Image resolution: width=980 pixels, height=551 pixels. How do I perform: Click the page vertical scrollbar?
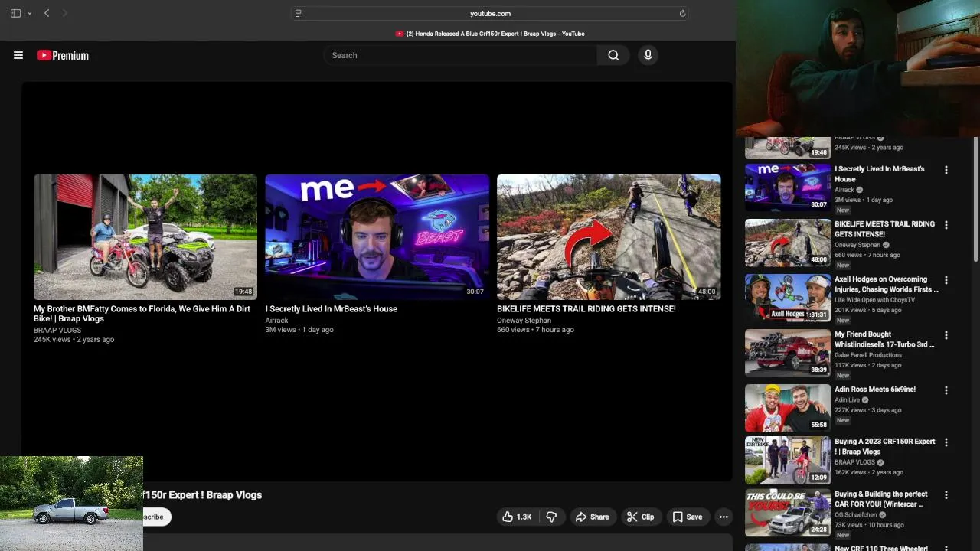975,199
